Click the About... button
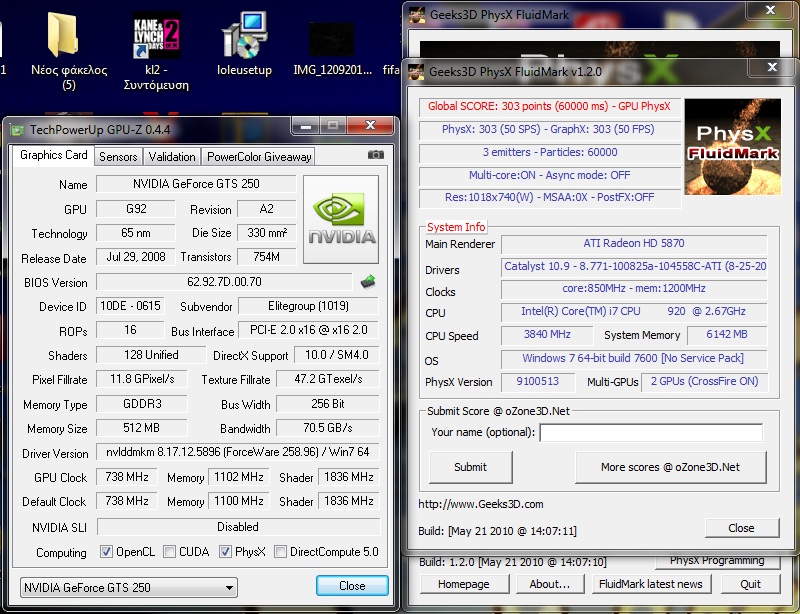The width and height of the screenshot is (800, 614). pyautogui.click(x=549, y=584)
